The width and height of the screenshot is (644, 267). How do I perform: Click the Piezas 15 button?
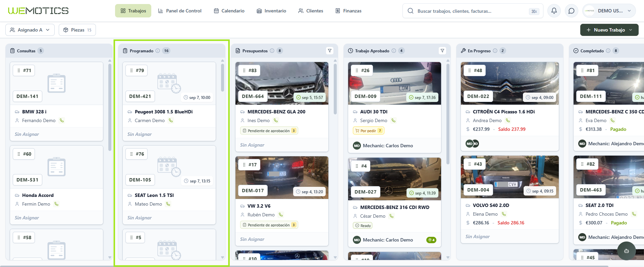tap(77, 30)
